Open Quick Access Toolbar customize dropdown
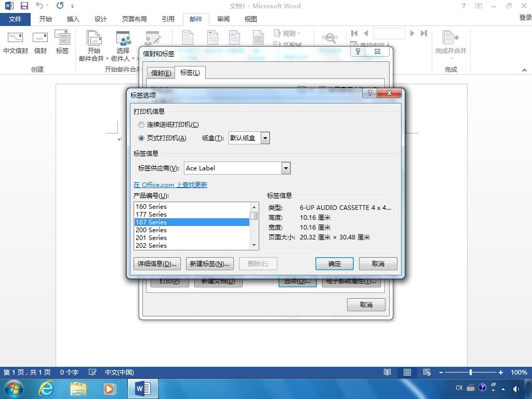 73,6
